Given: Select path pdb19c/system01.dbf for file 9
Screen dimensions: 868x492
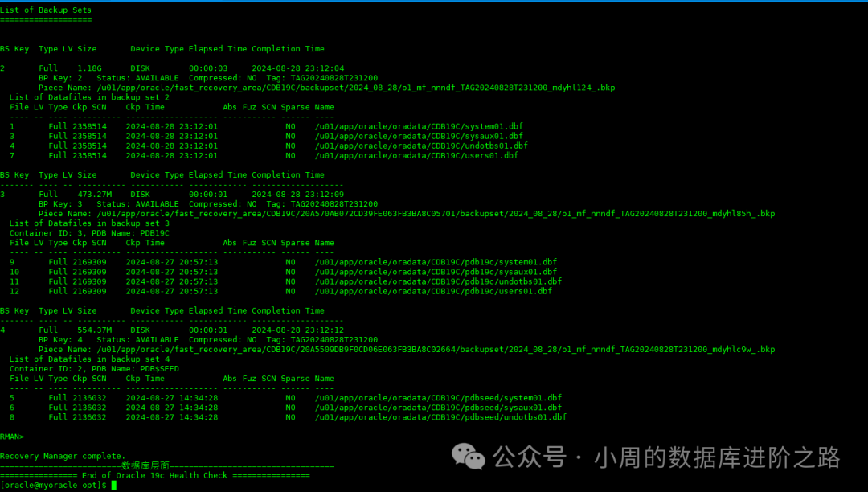Looking at the screenshot, I should pos(436,262).
